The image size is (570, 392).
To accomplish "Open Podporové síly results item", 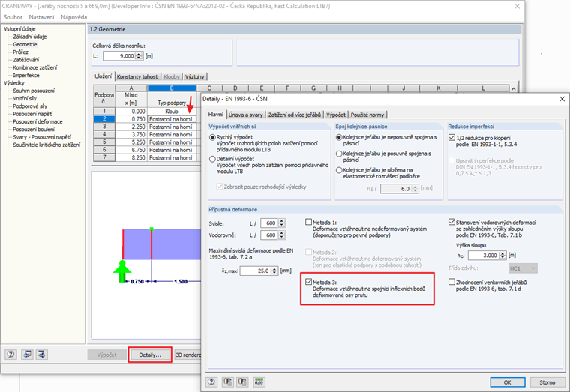I will (x=30, y=106).
